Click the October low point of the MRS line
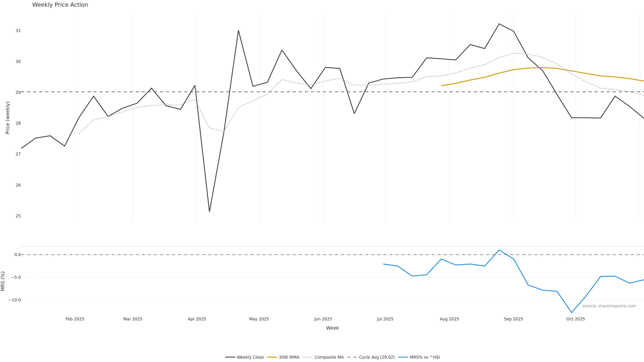 [x=572, y=313]
